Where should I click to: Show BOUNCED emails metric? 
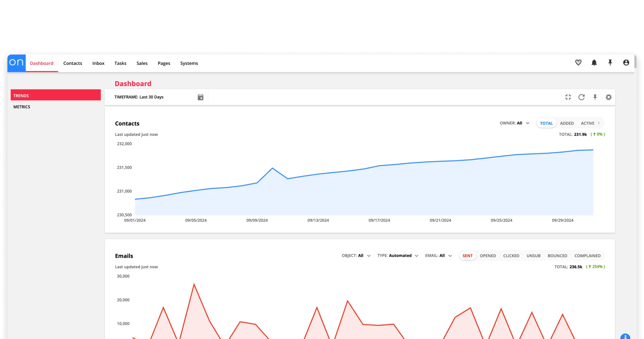[x=557, y=256]
